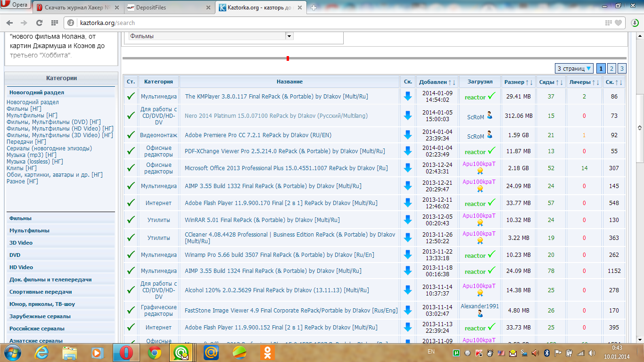Image resolution: width=644 pixels, height=362 pixels.
Task: Sort table by Размер column header
Action: [x=514, y=82]
